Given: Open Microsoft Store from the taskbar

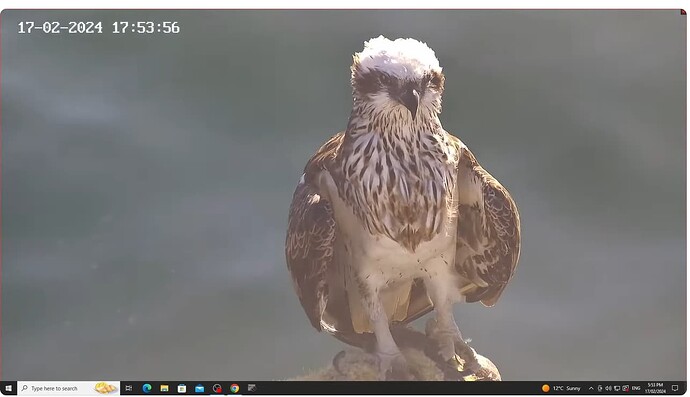Looking at the screenshot, I should coord(182,388).
